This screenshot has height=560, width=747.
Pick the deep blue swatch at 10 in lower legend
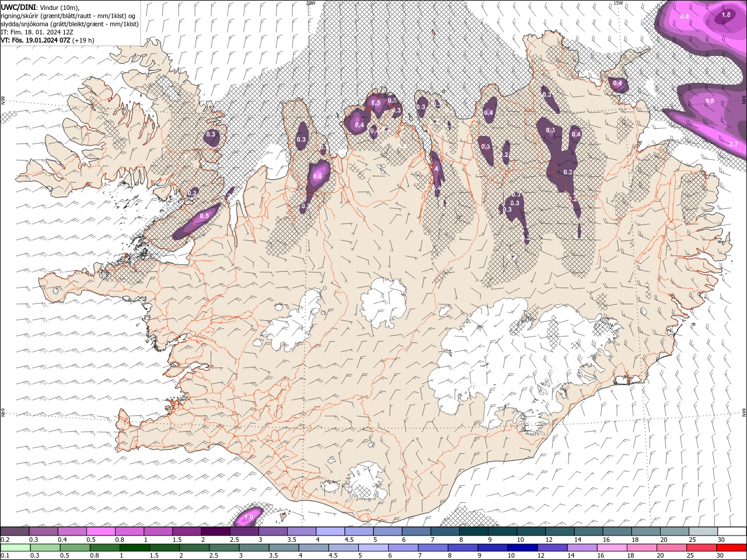tap(522, 548)
